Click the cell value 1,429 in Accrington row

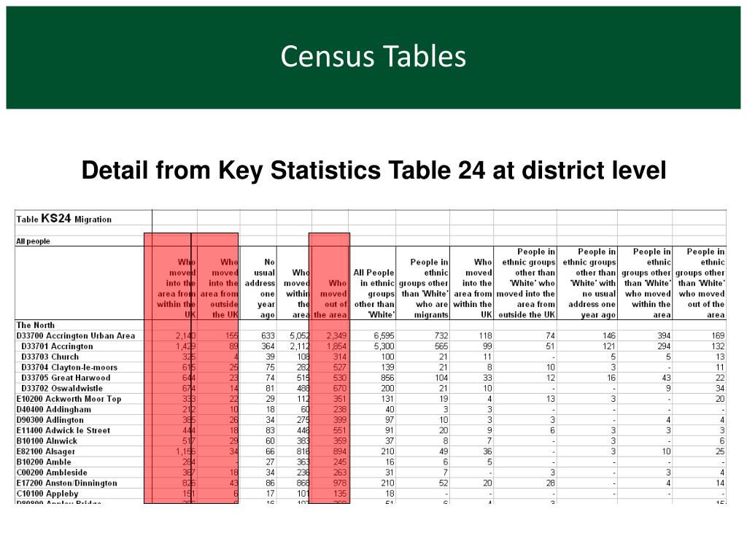tap(186, 346)
